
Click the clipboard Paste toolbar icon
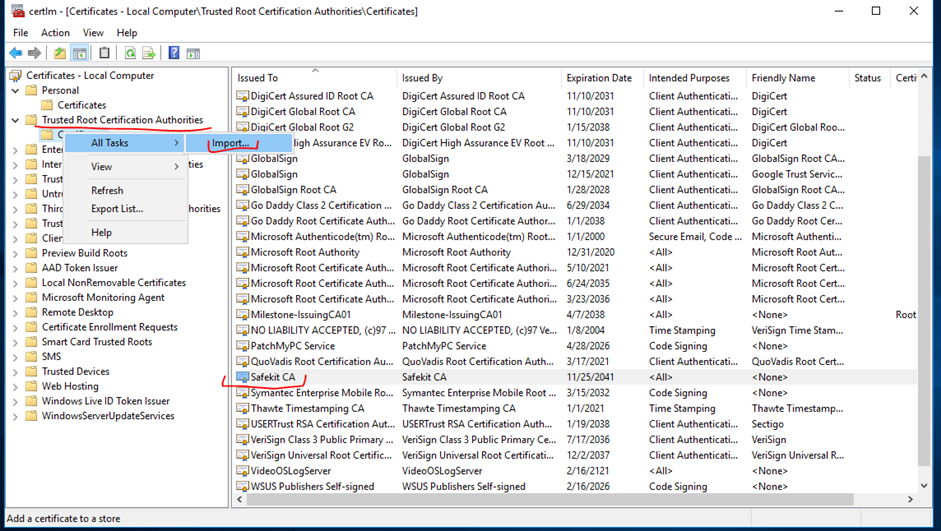(104, 53)
